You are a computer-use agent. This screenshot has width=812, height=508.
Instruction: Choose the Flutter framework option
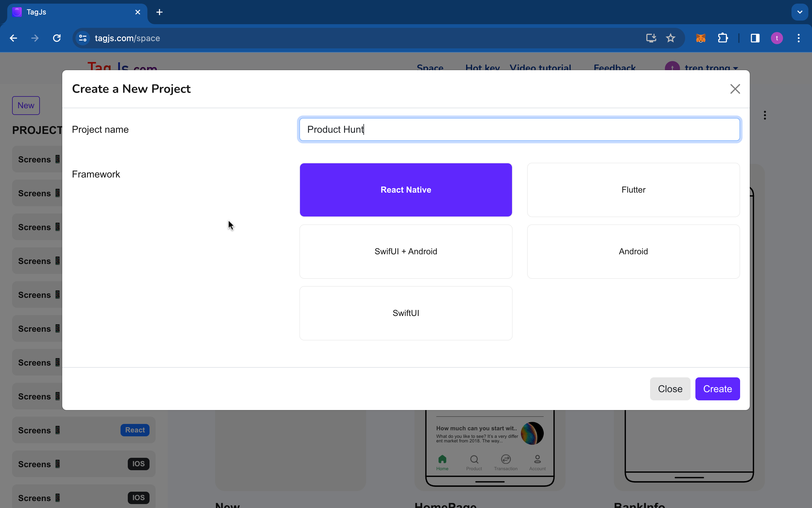coord(633,190)
